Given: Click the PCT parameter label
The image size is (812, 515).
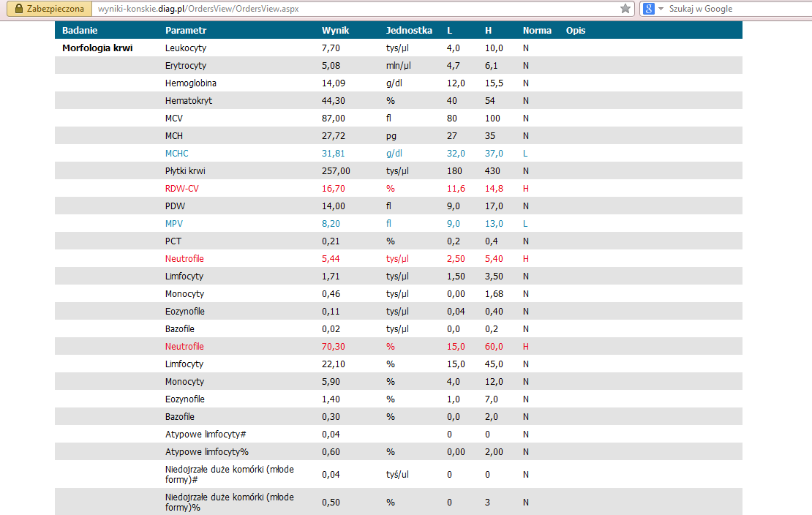Looking at the screenshot, I should [173, 241].
